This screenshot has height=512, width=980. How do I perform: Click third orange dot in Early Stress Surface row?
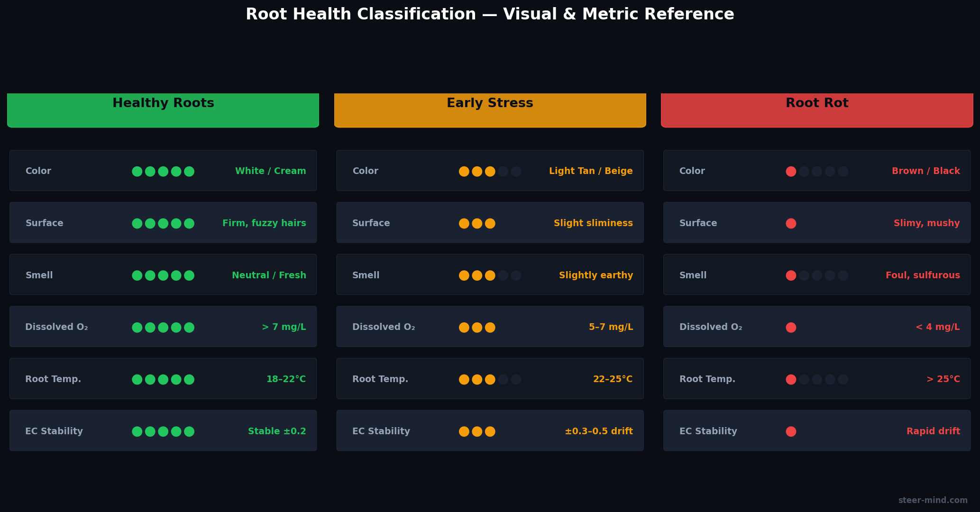click(x=490, y=223)
